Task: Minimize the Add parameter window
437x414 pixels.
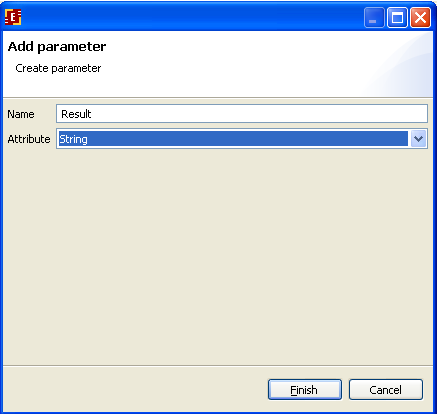Action: [x=374, y=18]
